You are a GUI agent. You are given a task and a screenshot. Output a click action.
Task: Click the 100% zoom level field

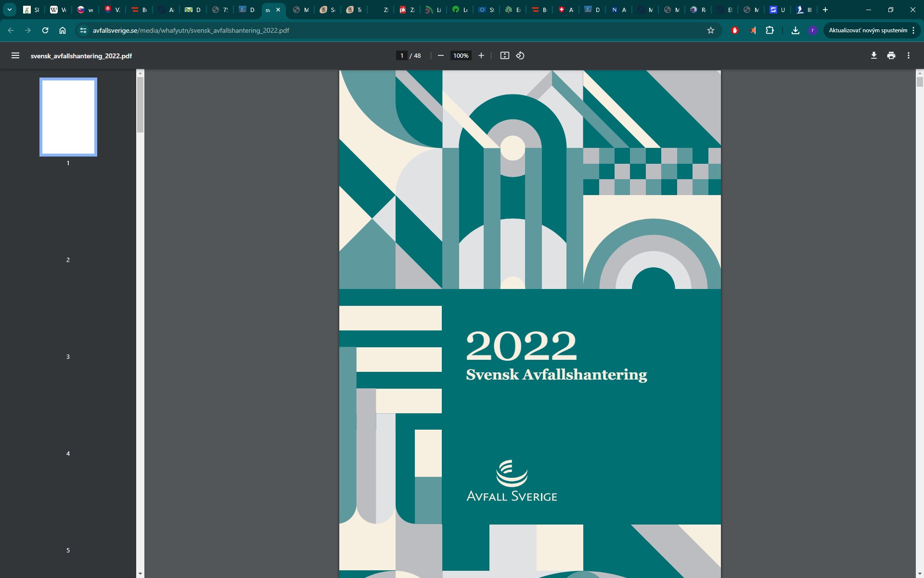coord(461,56)
